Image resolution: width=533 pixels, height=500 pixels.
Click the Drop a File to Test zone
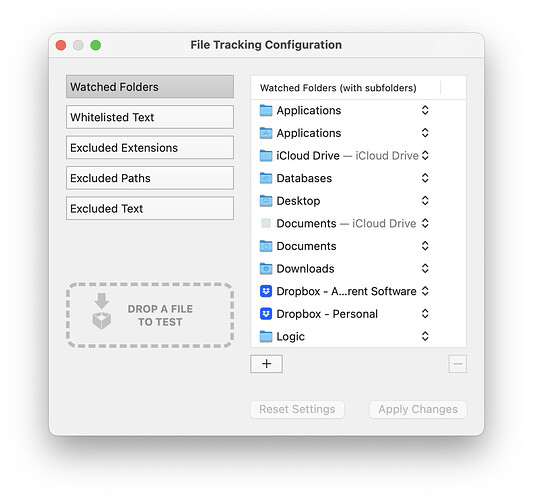(150, 315)
